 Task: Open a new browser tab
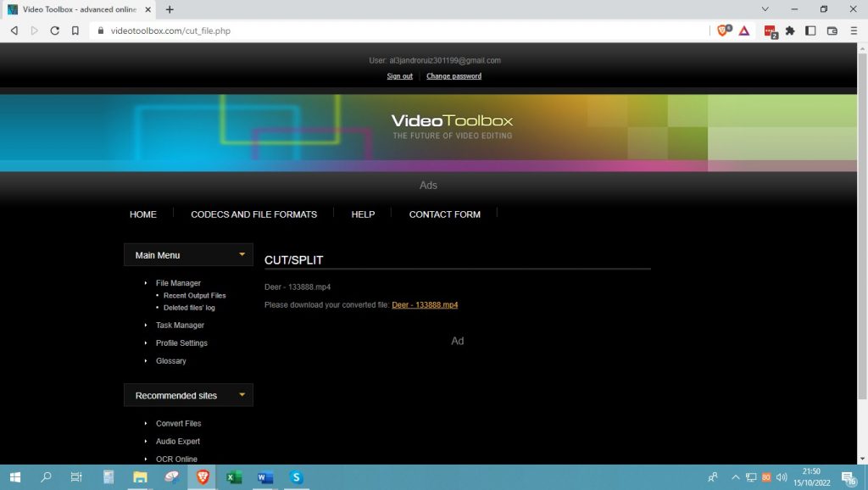[x=170, y=9]
